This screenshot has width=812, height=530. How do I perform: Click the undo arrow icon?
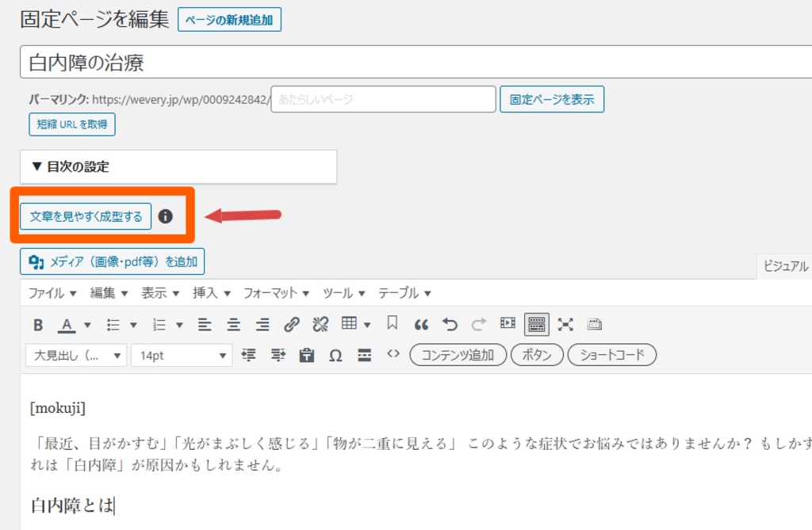(450, 324)
